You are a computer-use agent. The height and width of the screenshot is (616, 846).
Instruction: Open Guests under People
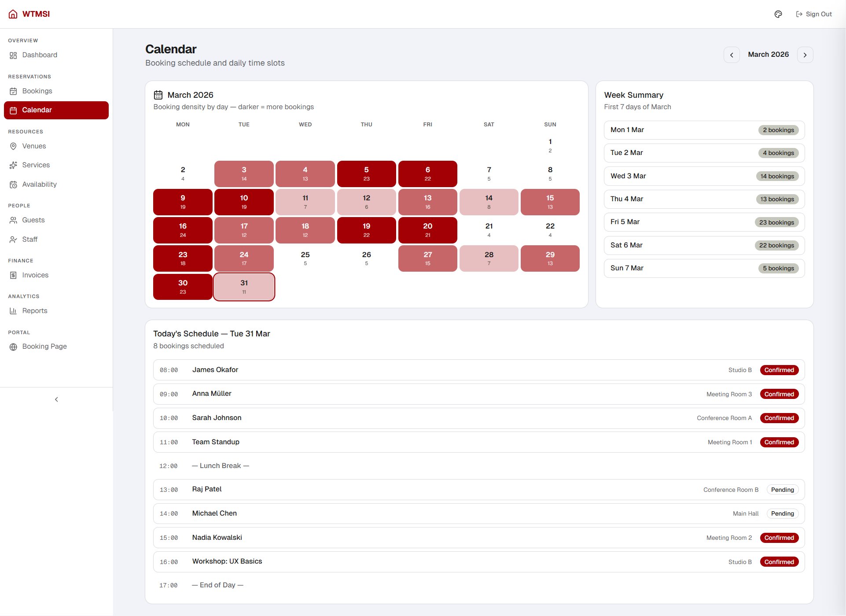(56, 220)
